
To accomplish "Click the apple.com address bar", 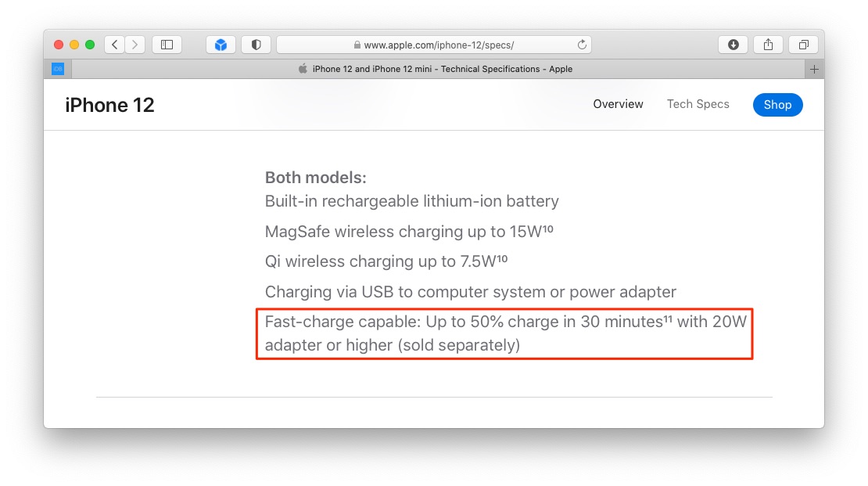I will [434, 45].
